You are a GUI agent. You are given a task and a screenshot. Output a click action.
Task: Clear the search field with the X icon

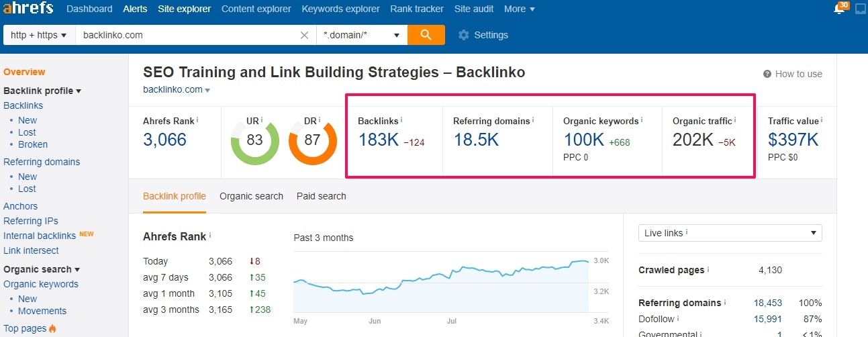304,35
